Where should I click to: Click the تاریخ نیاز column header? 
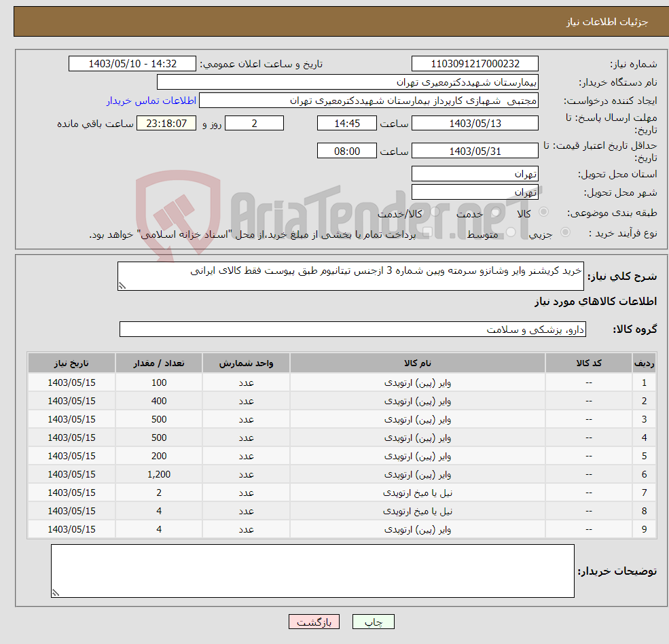(x=71, y=363)
